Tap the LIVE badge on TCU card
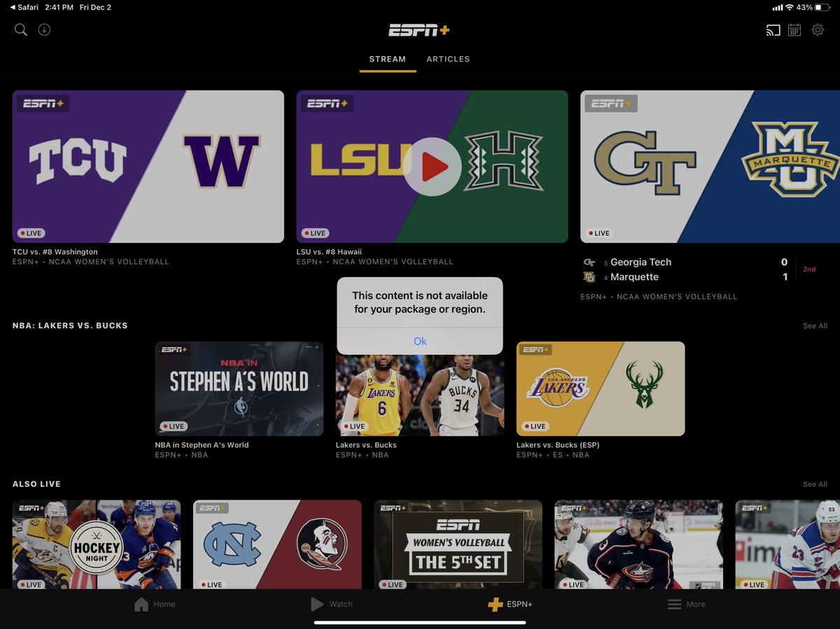The width and height of the screenshot is (840, 629). pos(31,233)
